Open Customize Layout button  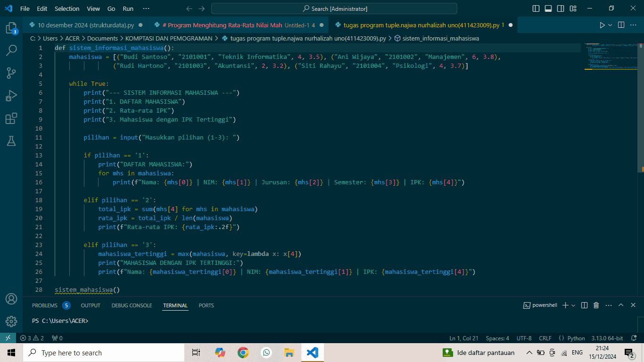coord(573,8)
